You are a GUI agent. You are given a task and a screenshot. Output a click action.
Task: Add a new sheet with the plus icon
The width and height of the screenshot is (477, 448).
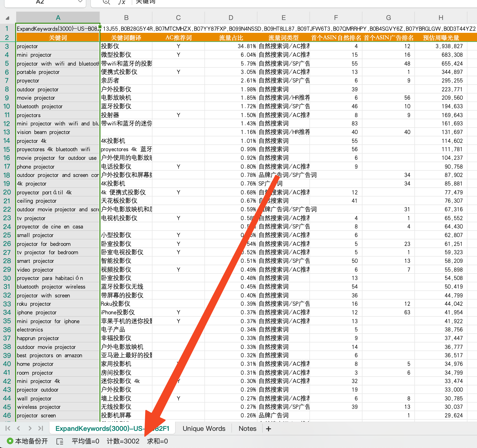269,429
